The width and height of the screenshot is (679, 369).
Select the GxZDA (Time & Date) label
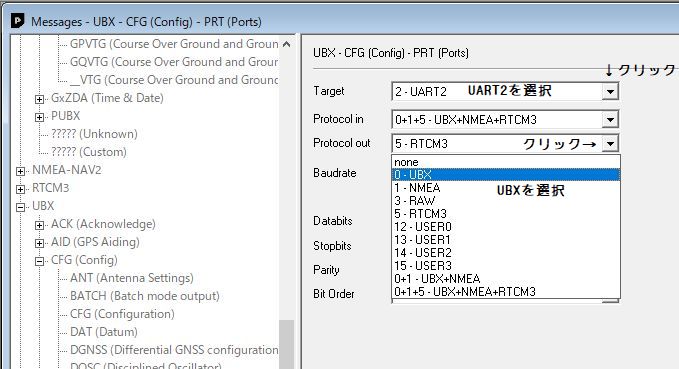coord(107,98)
